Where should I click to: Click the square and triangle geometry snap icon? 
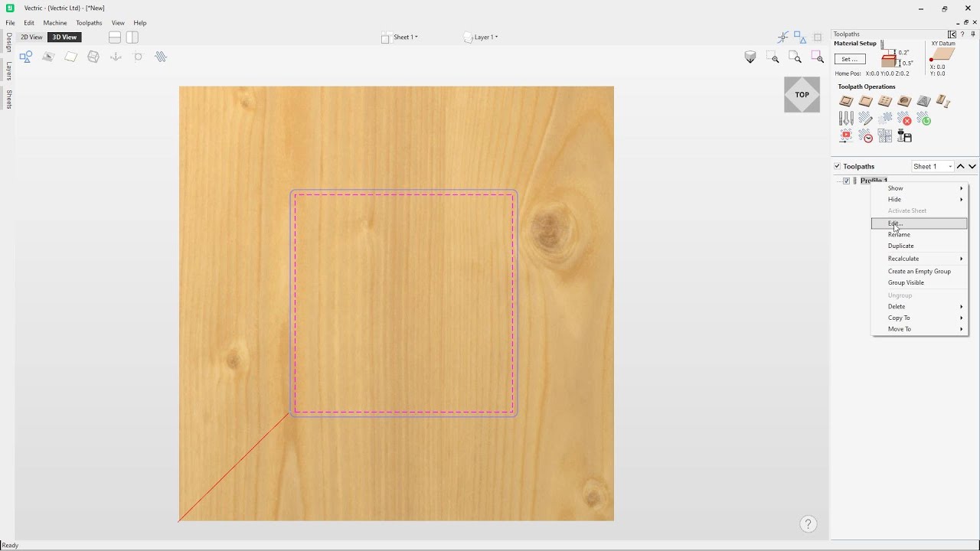(800, 37)
